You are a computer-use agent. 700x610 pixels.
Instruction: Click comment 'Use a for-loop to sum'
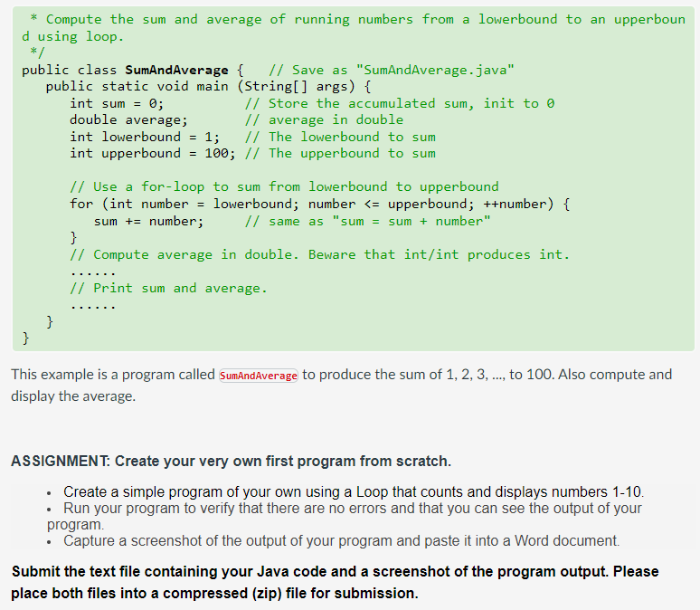[284, 186]
